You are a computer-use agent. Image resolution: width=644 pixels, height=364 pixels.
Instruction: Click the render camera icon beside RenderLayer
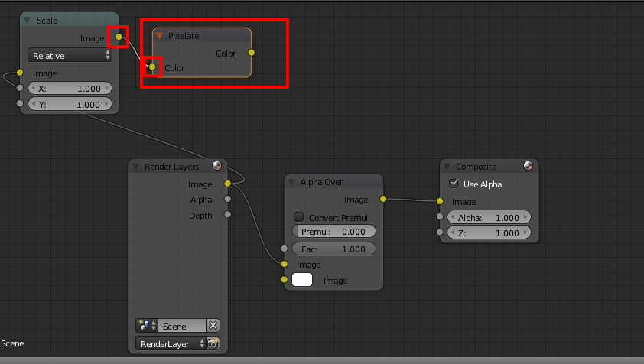tap(213, 343)
